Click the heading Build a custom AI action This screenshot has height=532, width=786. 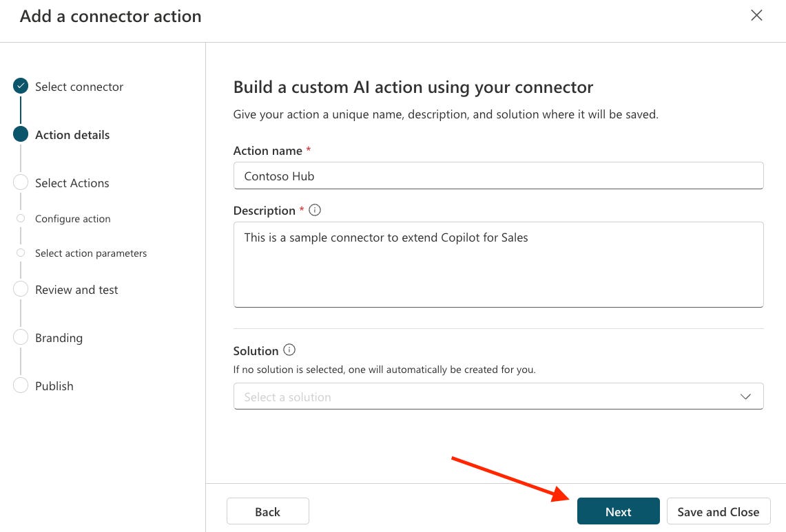(413, 87)
